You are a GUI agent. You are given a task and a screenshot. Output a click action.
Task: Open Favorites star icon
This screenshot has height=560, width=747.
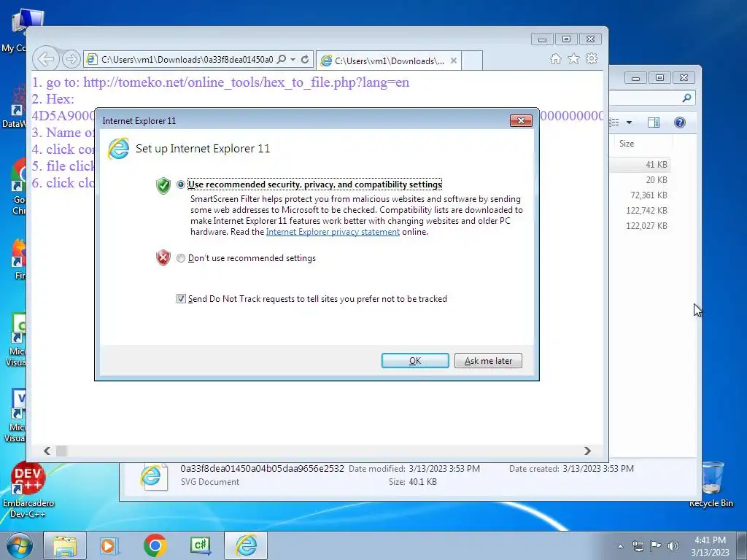(573, 58)
